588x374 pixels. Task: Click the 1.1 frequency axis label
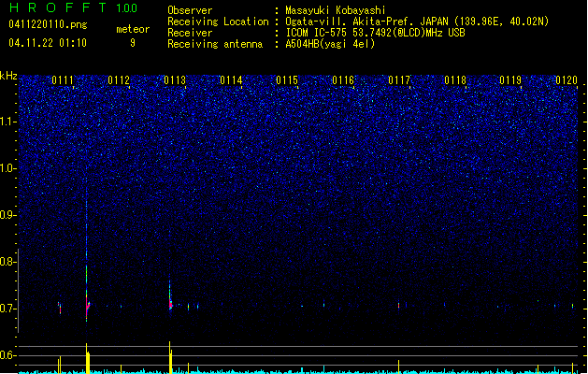(7, 122)
